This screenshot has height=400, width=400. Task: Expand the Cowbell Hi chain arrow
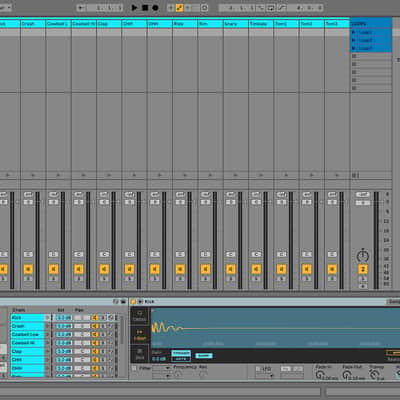tap(48, 343)
